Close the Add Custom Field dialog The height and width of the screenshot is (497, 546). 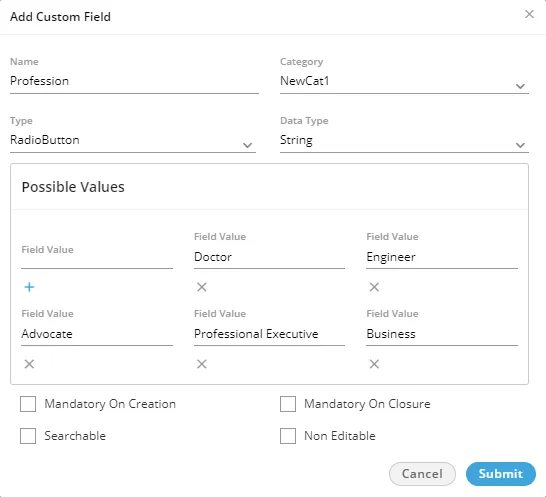[x=529, y=14]
